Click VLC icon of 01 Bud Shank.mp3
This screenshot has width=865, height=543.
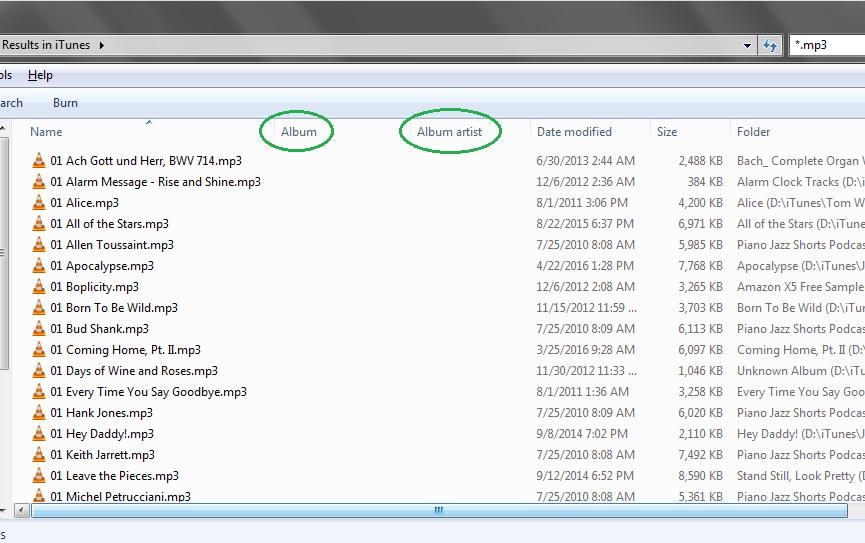pos(39,328)
